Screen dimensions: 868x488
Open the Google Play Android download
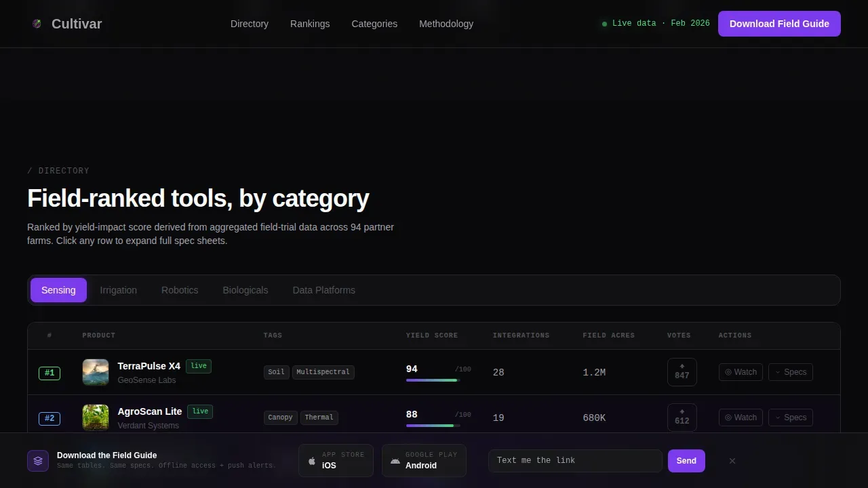(424, 461)
